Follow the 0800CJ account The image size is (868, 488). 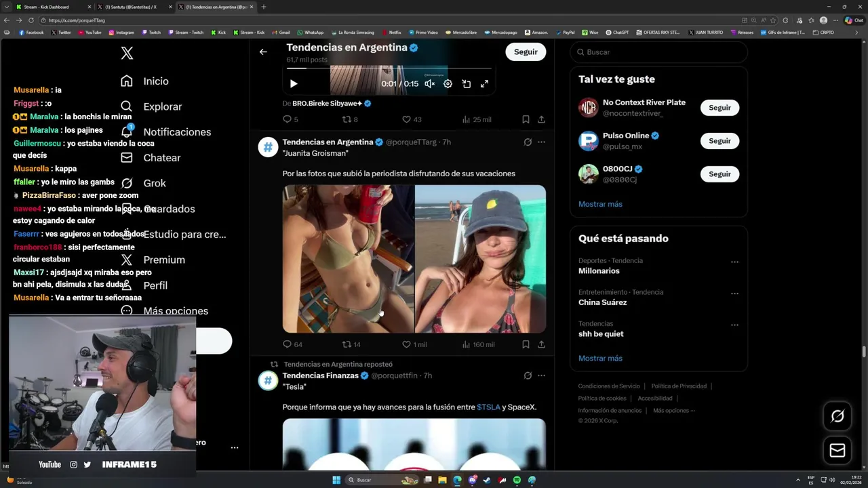(x=719, y=174)
